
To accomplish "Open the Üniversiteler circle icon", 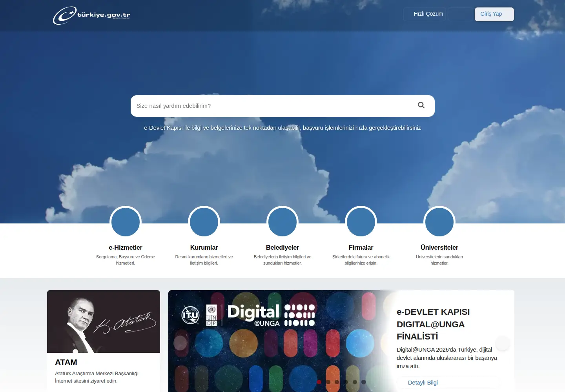I will pos(439,222).
